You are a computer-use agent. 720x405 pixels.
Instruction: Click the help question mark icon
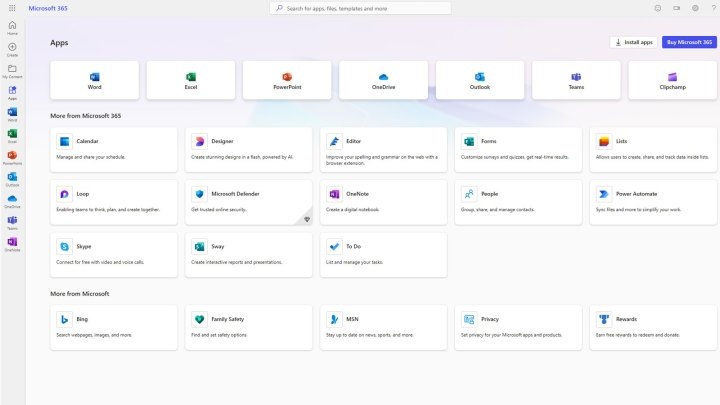tap(714, 8)
